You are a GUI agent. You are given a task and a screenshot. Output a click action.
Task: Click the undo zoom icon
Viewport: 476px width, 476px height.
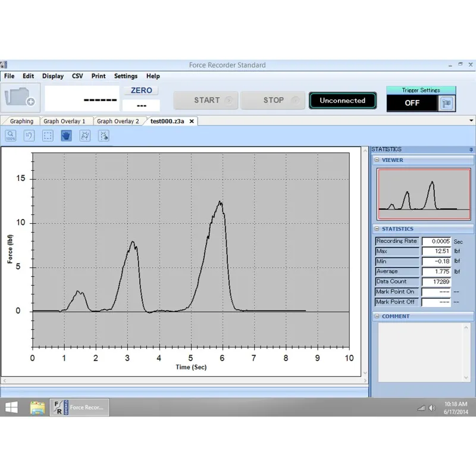[x=29, y=136]
